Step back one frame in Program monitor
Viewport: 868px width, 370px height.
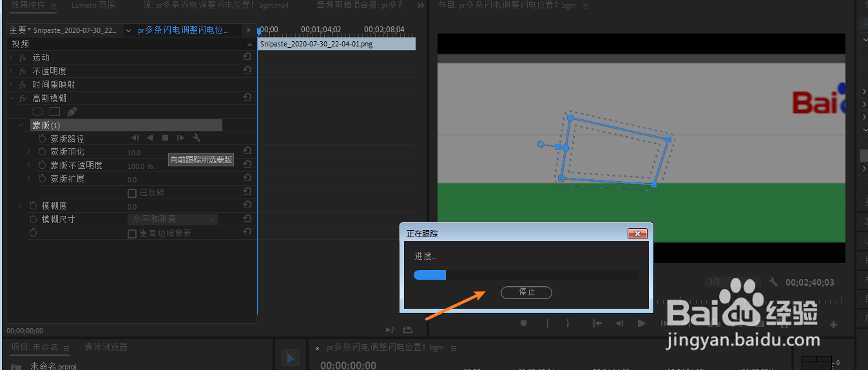(x=619, y=324)
